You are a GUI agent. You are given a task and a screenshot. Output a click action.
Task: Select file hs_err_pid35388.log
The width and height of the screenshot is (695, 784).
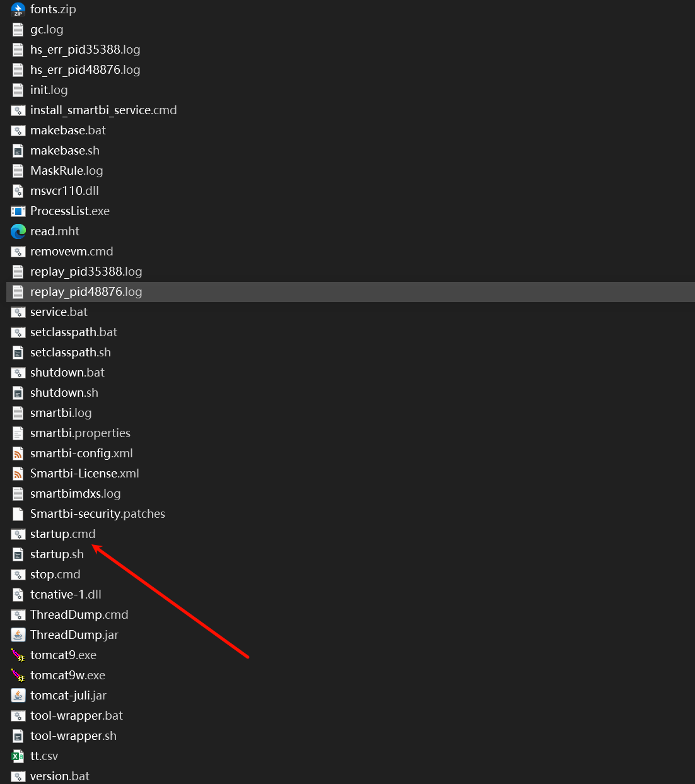coord(85,50)
